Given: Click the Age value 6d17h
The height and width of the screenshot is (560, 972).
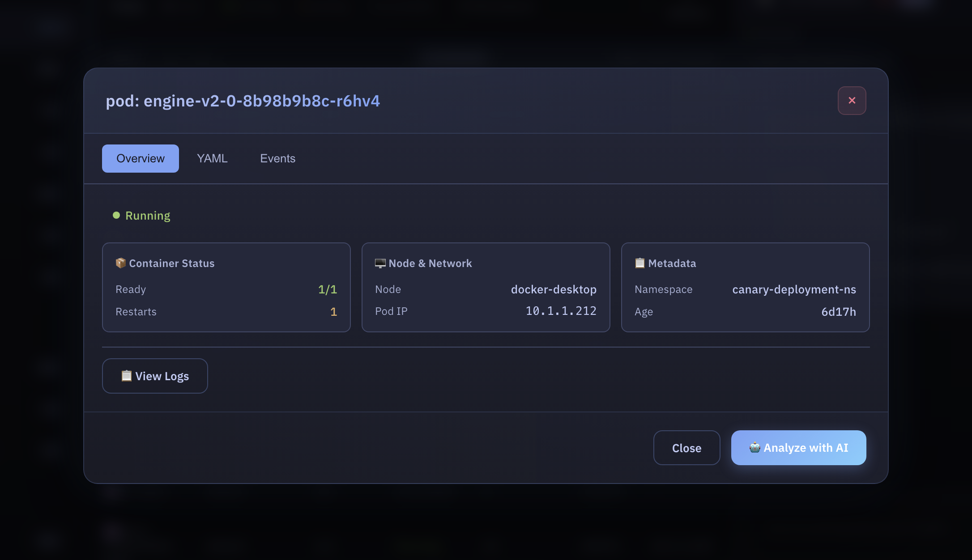Looking at the screenshot, I should [x=838, y=312].
